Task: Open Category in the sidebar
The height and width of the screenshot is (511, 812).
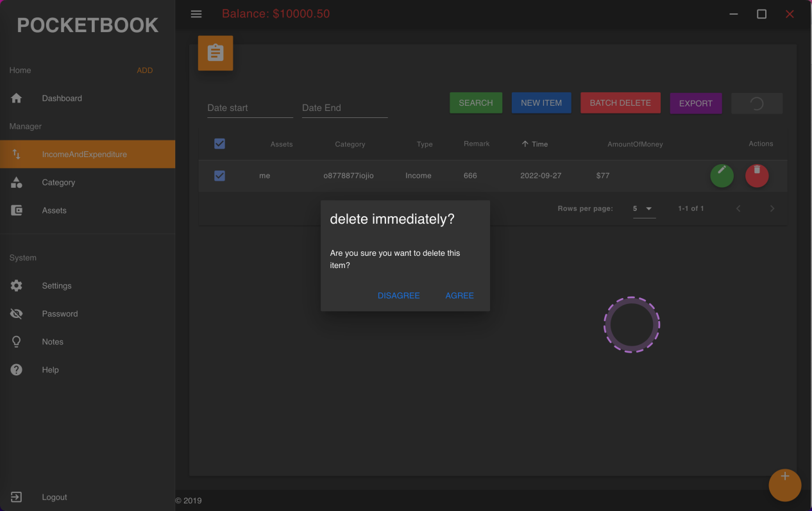Action: (58, 183)
